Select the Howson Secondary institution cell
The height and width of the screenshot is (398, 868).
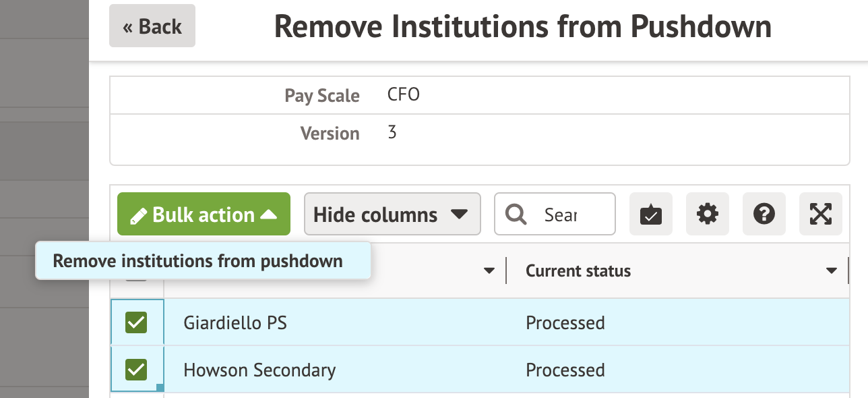click(259, 370)
